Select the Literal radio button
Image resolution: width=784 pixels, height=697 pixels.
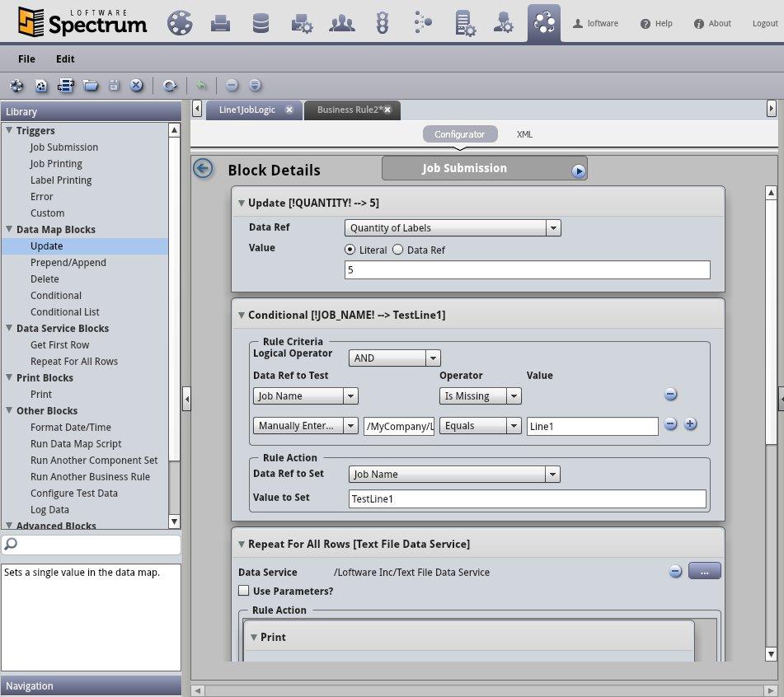pos(350,250)
